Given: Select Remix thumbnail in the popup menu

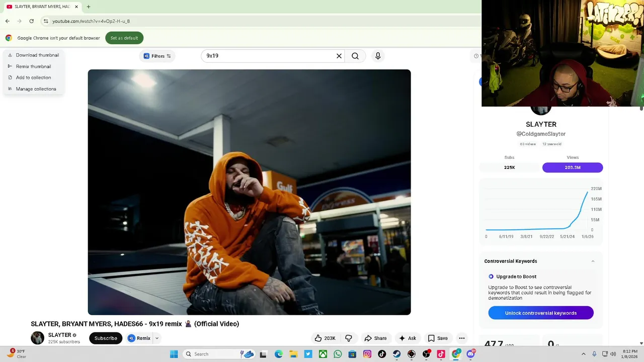Looking at the screenshot, I should coord(34,66).
